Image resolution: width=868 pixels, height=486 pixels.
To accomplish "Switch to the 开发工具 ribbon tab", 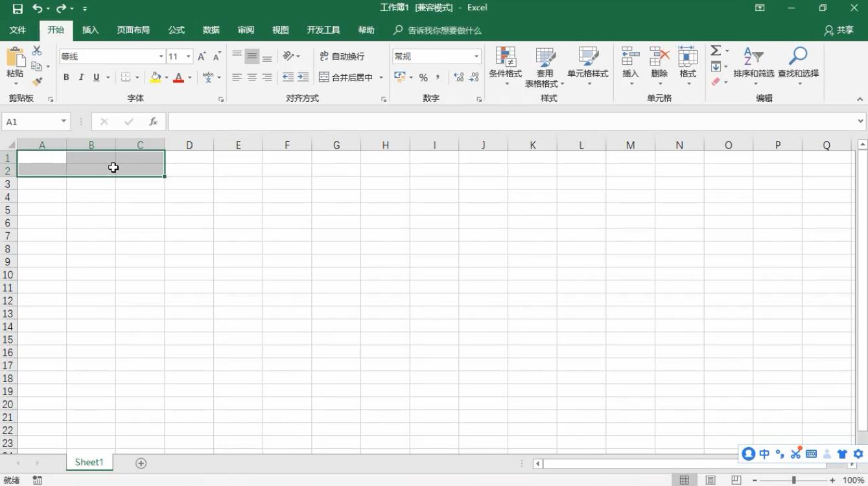I will coord(323,30).
